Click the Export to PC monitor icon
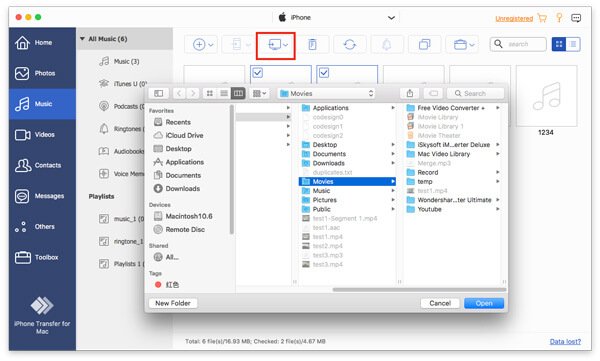 pos(276,45)
